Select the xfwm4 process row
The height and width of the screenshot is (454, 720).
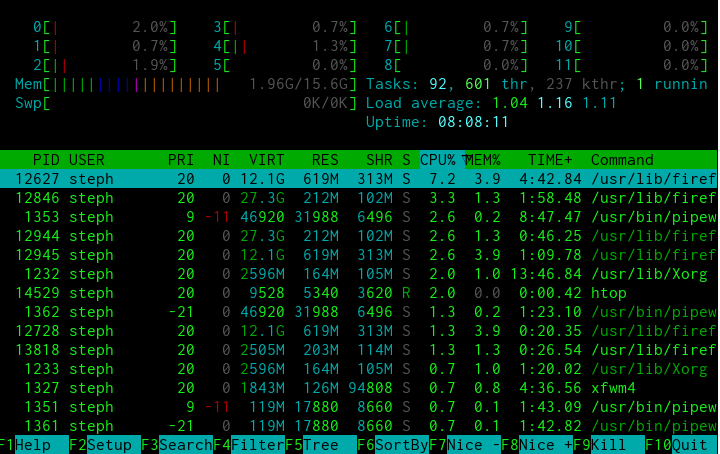pos(359,388)
